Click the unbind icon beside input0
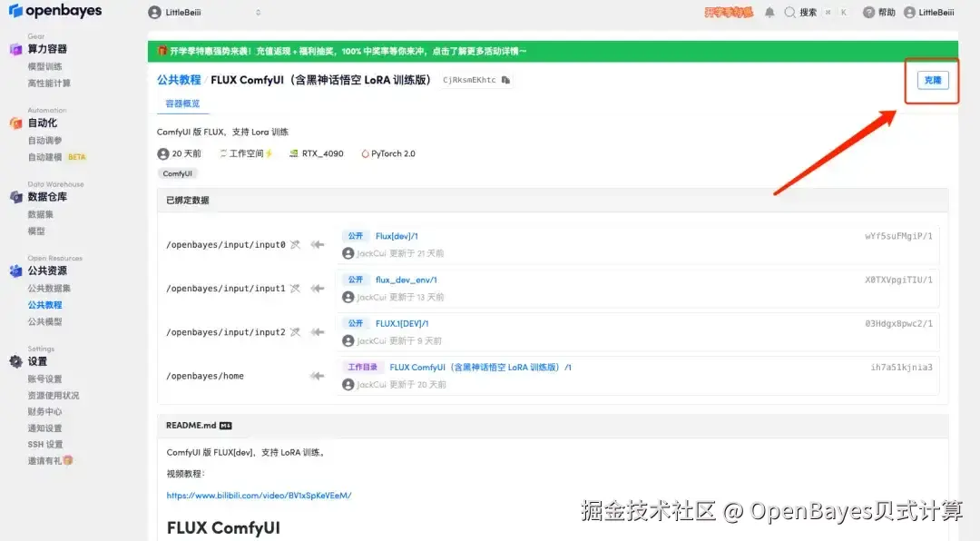Viewport: 980px width, 541px height. click(296, 244)
